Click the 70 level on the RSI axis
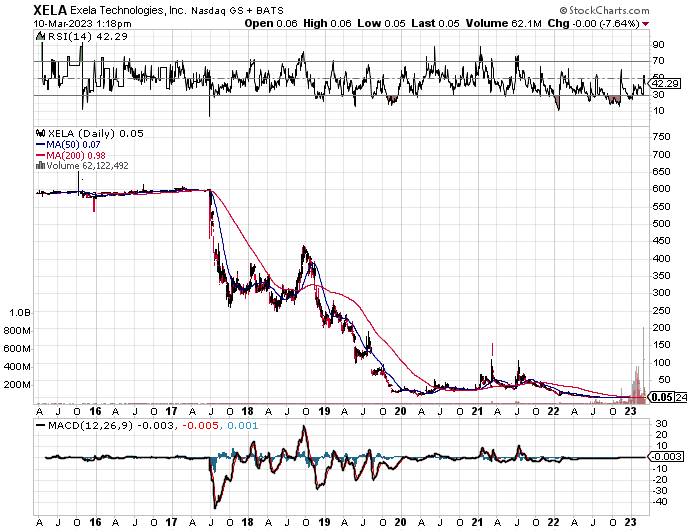 click(x=658, y=61)
